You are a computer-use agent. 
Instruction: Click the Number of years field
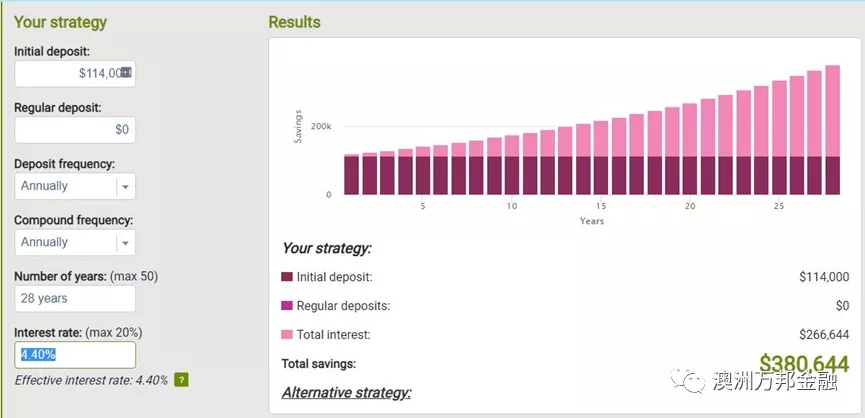75,298
